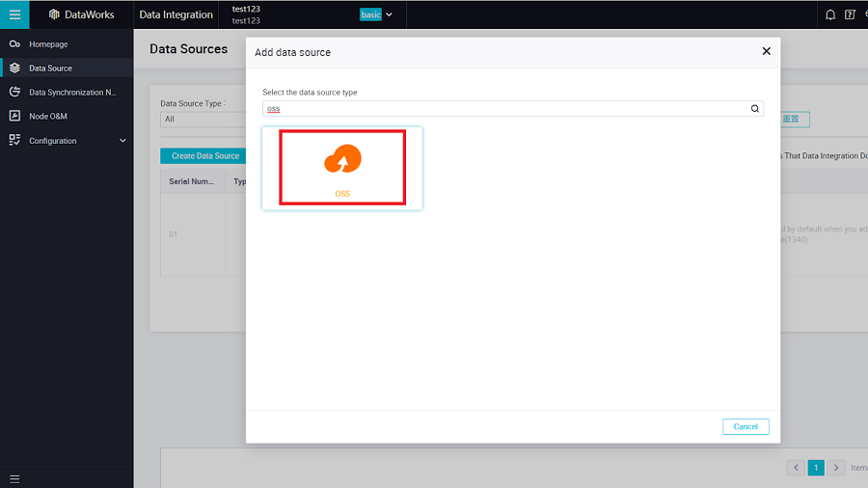Click the Homepage sidebar icon
Screen dimensions: 868x488
click(14, 43)
